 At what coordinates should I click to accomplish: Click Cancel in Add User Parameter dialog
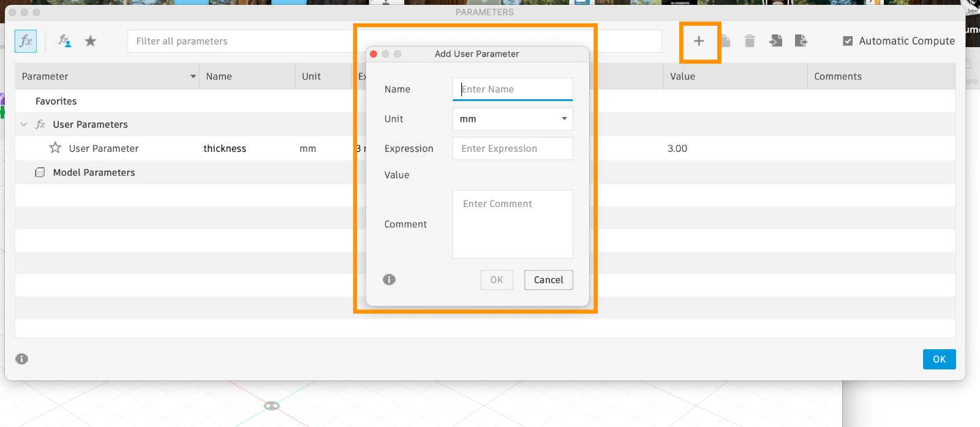548,280
